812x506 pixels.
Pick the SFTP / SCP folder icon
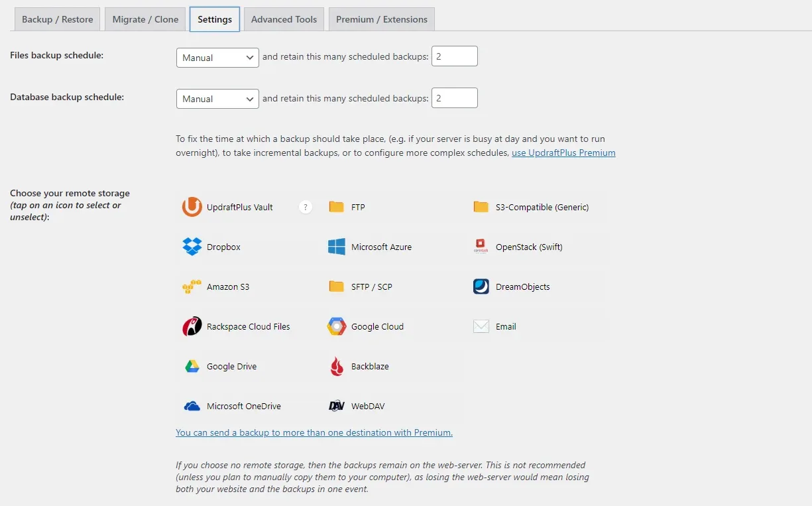coord(337,286)
